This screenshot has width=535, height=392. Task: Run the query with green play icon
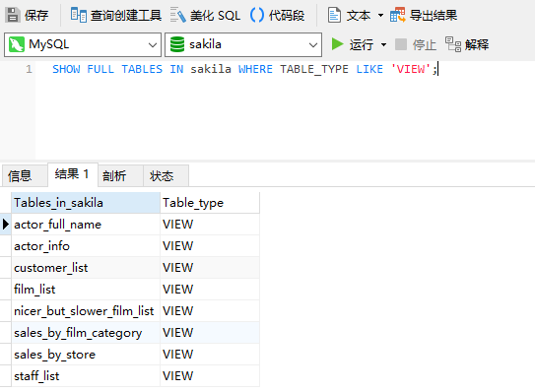pyautogui.click(x=337, y=44)
